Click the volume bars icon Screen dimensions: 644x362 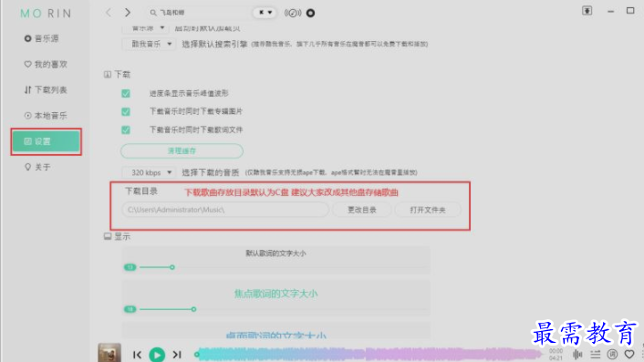point(577,354)
